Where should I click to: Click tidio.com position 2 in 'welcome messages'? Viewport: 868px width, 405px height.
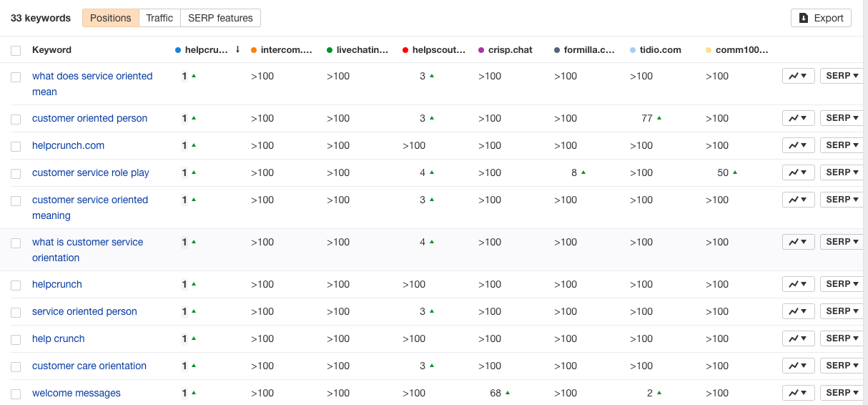(650, 393)
